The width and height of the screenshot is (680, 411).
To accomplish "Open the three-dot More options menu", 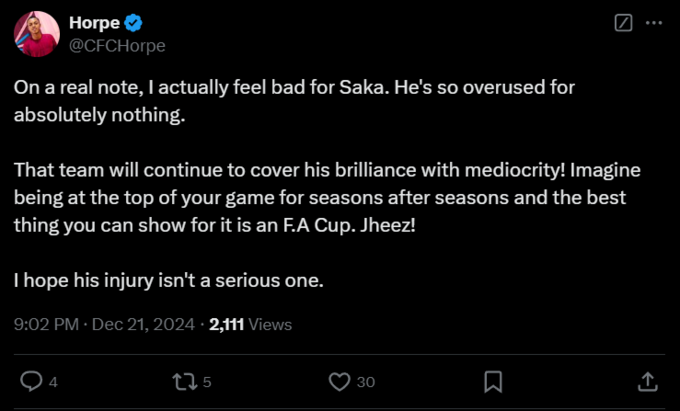I will pos(654,22).
